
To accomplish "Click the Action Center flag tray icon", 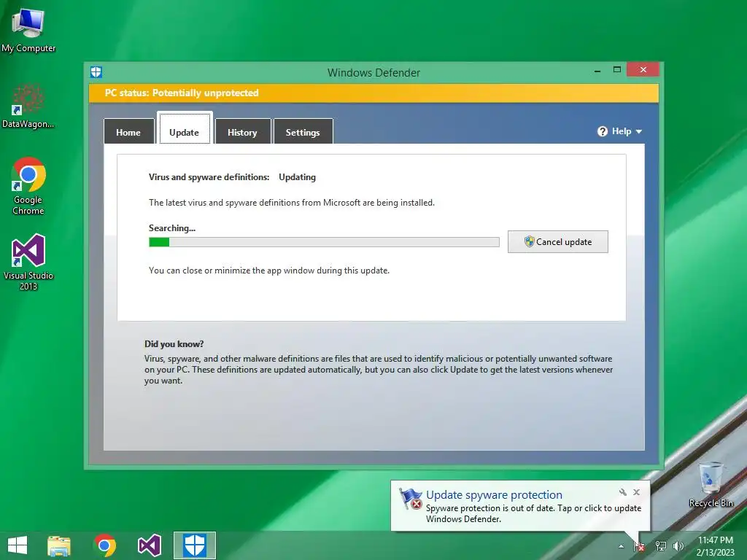I will tap(639, 546).
